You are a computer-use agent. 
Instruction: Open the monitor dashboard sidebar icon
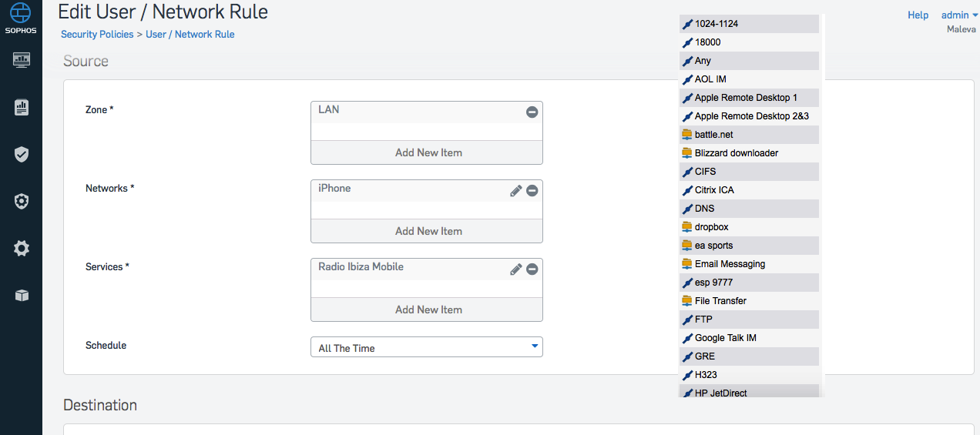[x=22, y=59]
